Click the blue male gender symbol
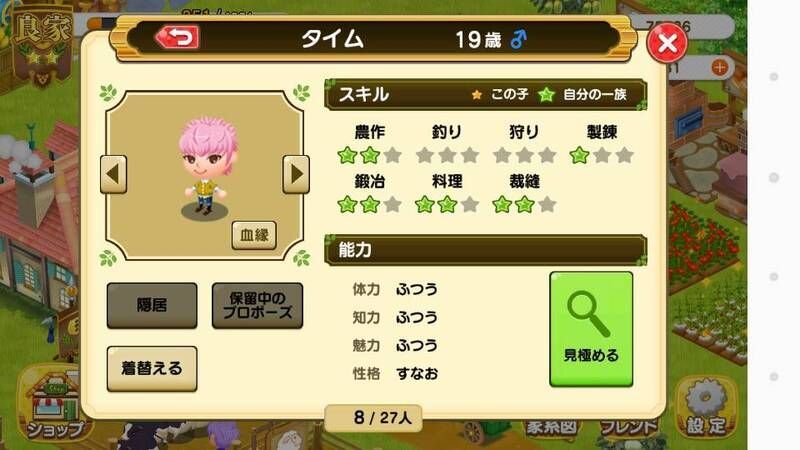 pos(518,39)
